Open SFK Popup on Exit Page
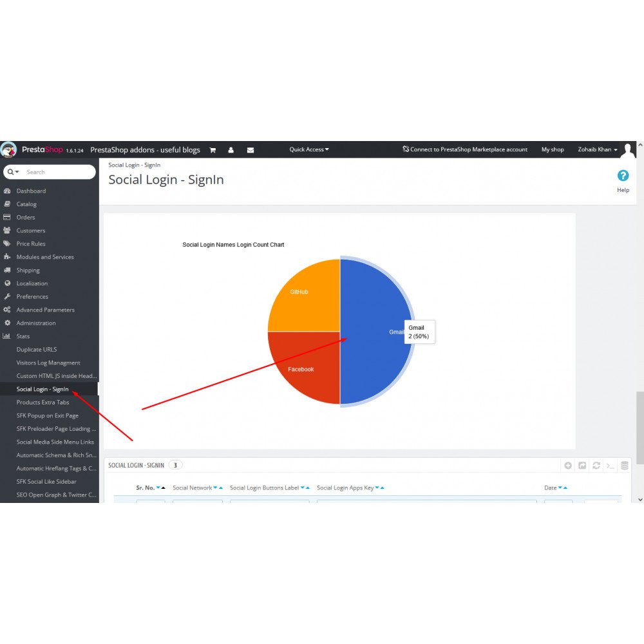 coord(47,415)
